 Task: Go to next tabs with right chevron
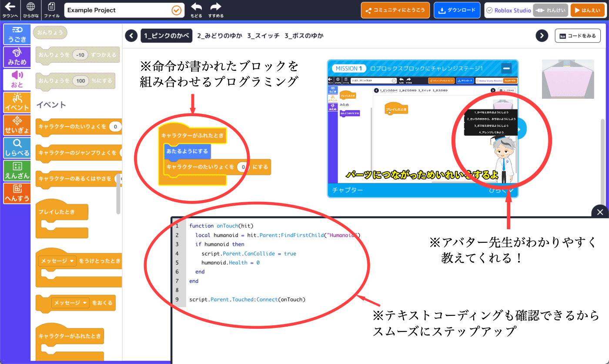(542, 36)
